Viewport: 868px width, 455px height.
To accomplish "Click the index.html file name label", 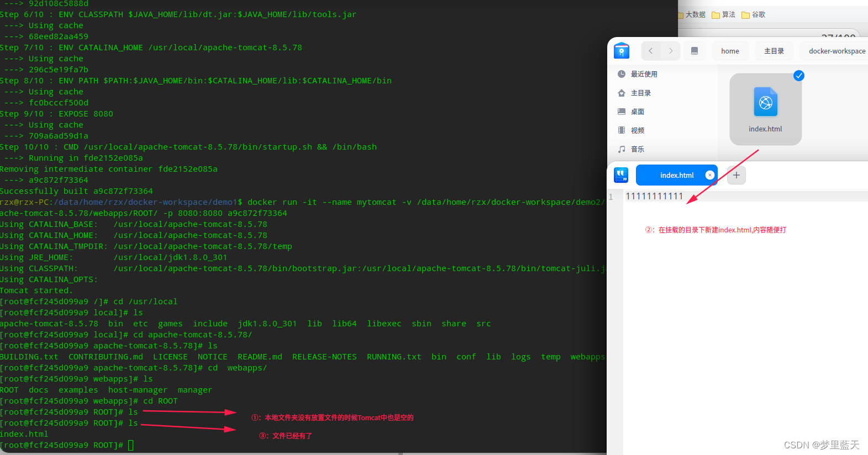I will 765,129.
